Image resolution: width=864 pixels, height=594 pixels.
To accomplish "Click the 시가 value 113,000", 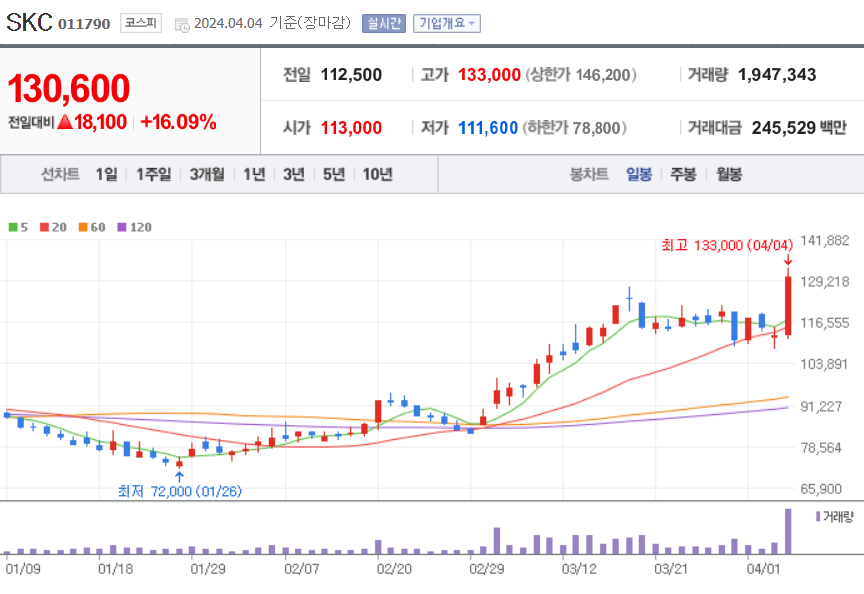I will [352, 128].
